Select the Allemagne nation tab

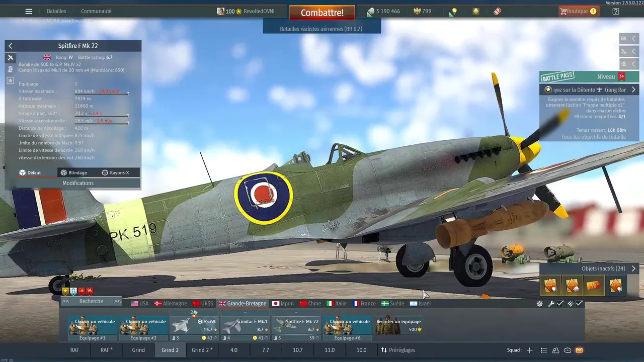(x=171, y=304)
